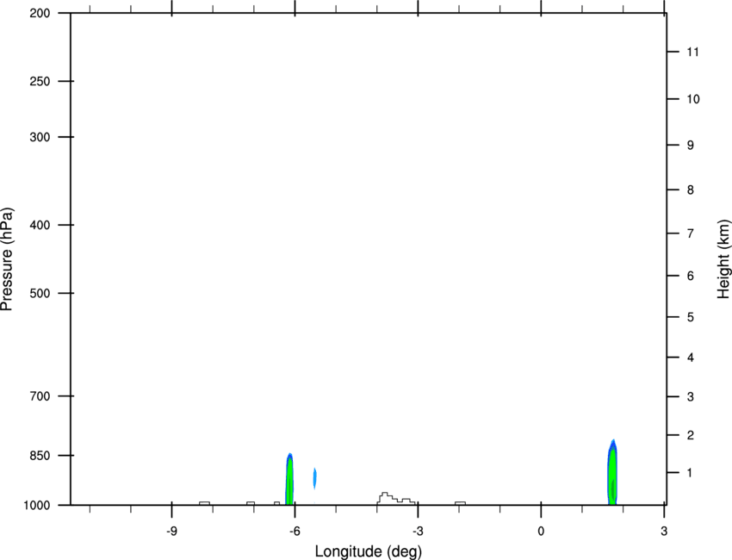The width and height of the screenshot is (732, 560).
Task: Click the 'Pressure (hPa)' axis title
Action: coord(7,259)
